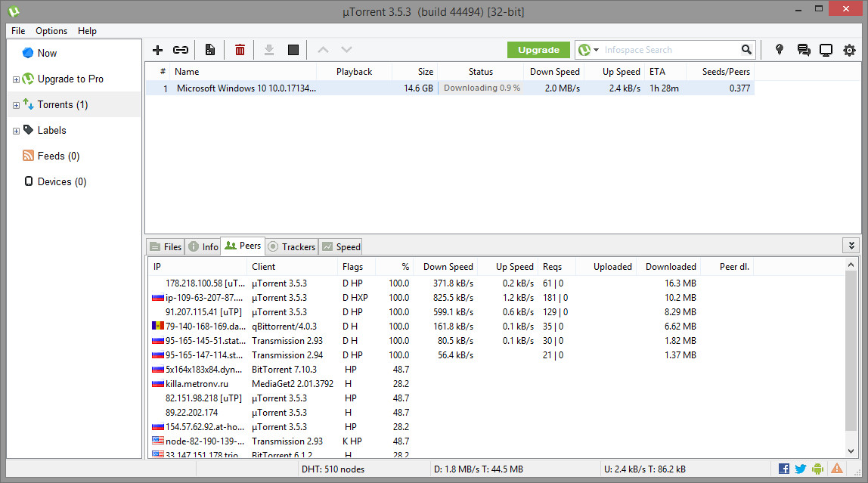Switch to the Trackers tab

click(x=292, y=246)
